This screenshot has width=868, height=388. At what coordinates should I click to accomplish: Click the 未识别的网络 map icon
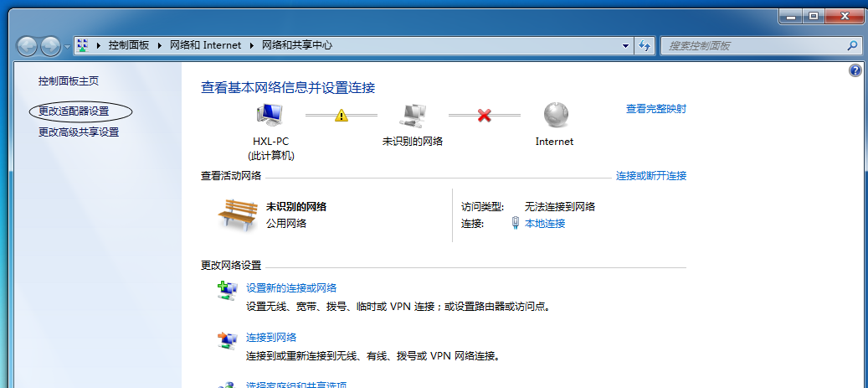(413, 115)
